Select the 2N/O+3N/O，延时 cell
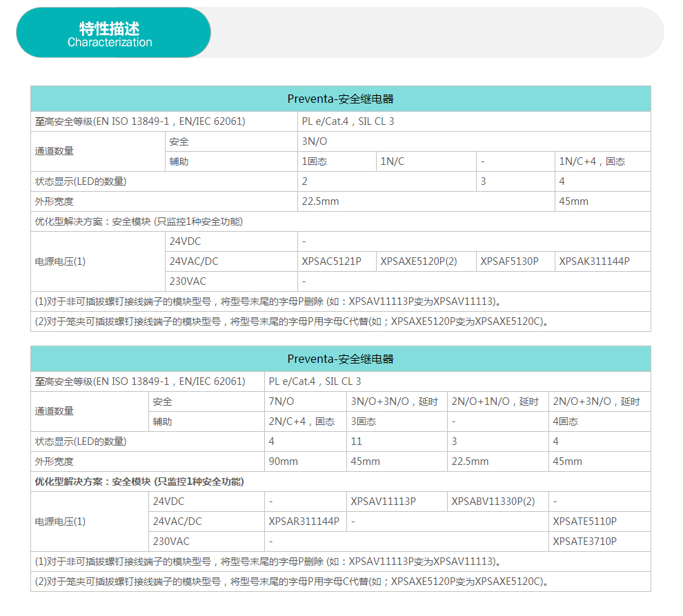Viewport: 683px width, 616px height. click(x=600, y=401)
